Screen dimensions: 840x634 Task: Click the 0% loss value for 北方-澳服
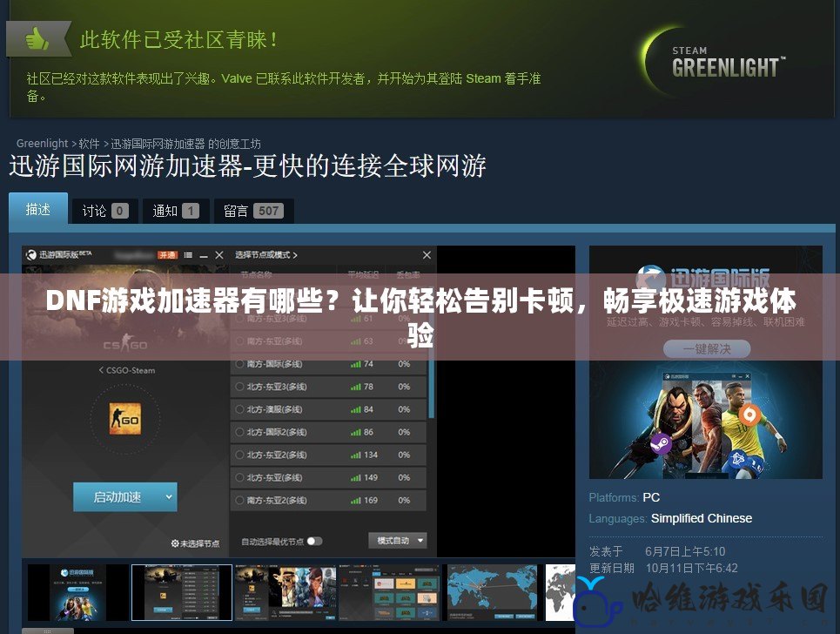point(404,409)
